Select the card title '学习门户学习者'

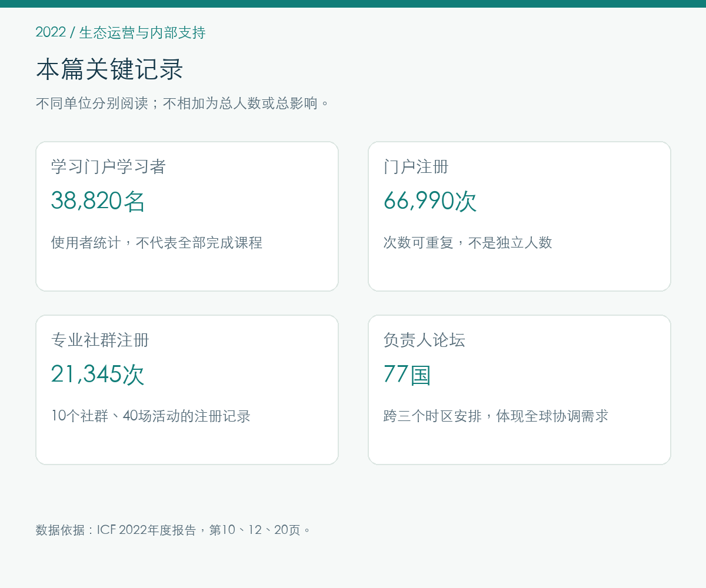coord(108,167)
